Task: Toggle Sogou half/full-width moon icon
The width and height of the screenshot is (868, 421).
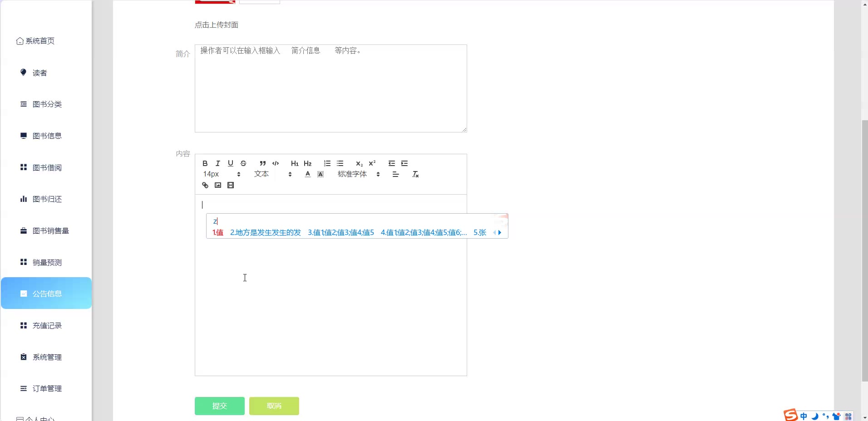Action: tap(815, 416)
